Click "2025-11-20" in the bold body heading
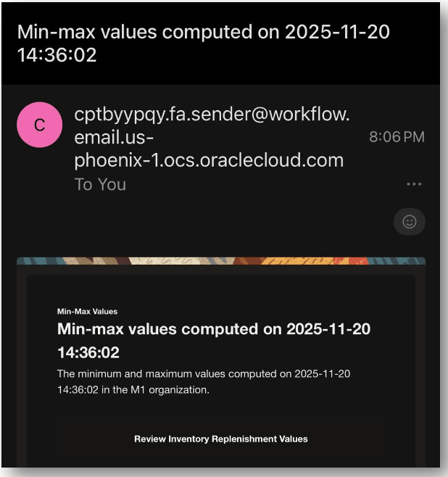Image resolution: width=448 pixels, height=477 pixels. pyautogui.click(x=328, y=329)
